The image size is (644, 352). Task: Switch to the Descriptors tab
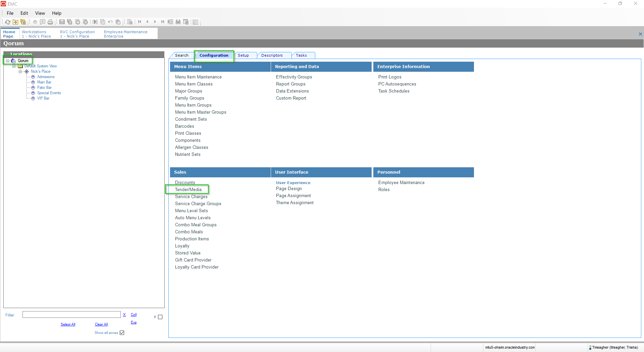[x=273, y=55]
